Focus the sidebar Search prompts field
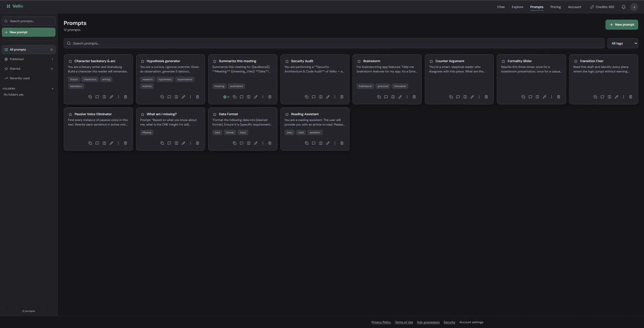This screenshot has height=328, width=644. [29, 21]
